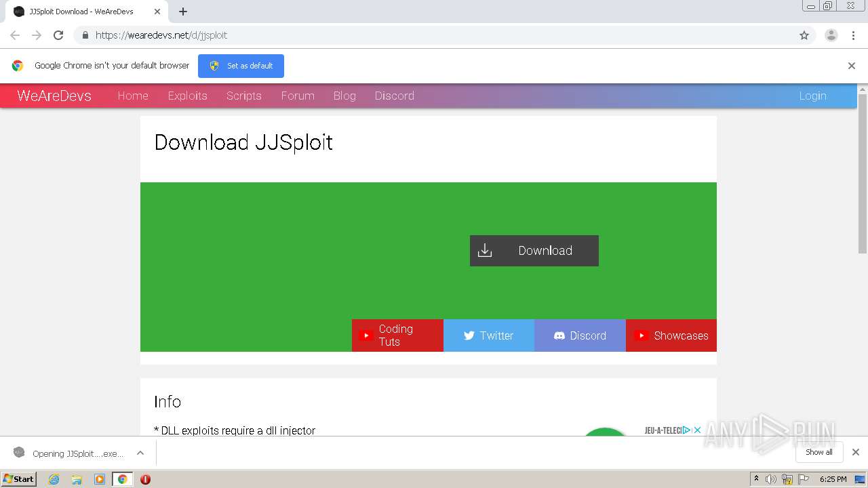Open a new tab with the plus button
868x488 pixels.
183,12
